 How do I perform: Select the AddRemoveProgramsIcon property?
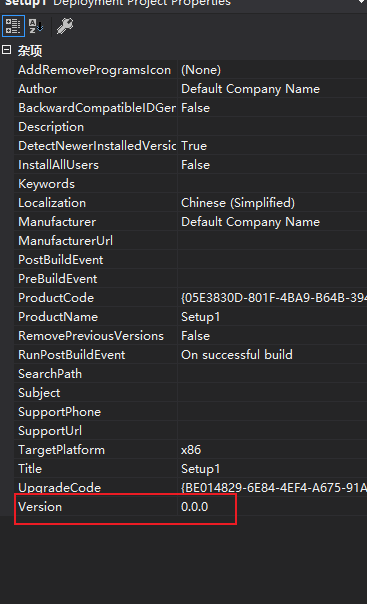pyautogui.click(x=94, y=70)
